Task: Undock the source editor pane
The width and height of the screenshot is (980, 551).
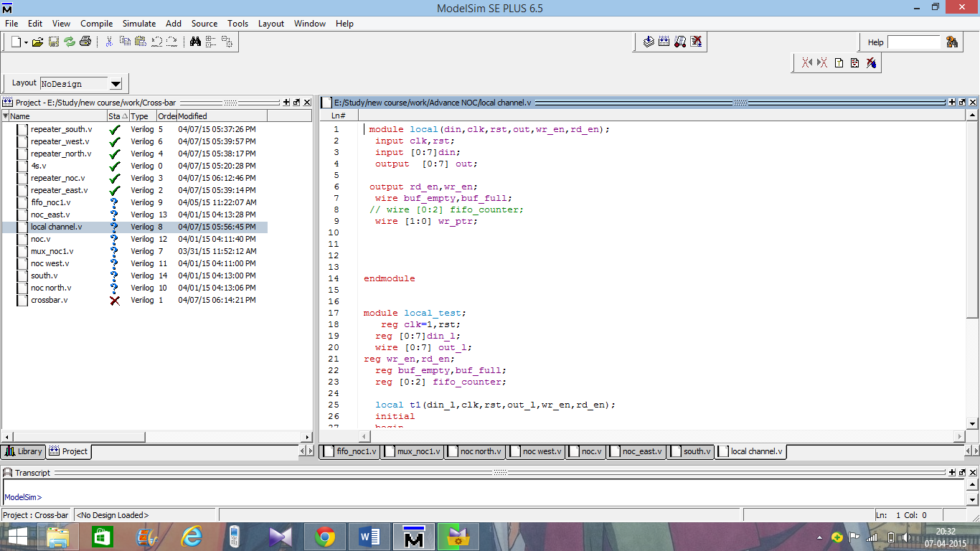Action: tap(962, 103)
